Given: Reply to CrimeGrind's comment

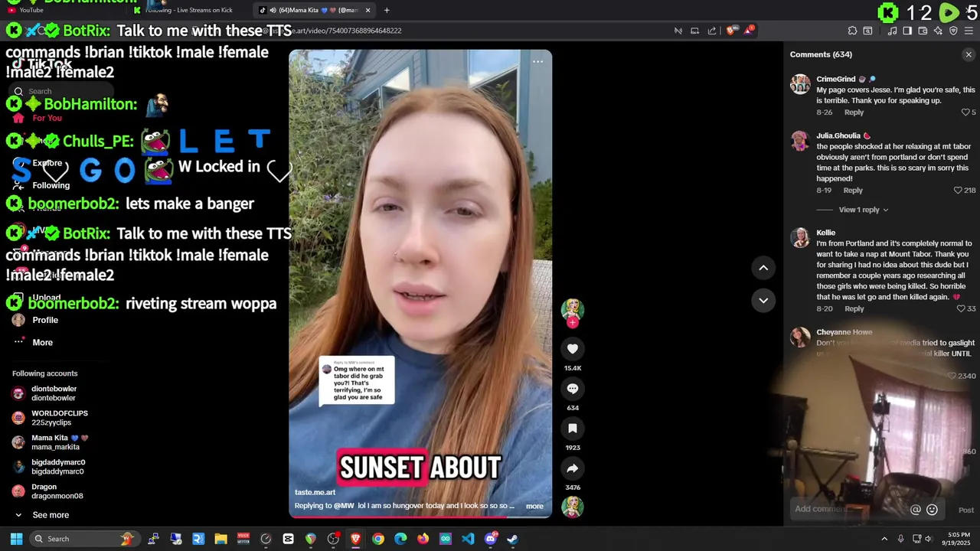Looking at the screenshot, I should coord(854,112).
